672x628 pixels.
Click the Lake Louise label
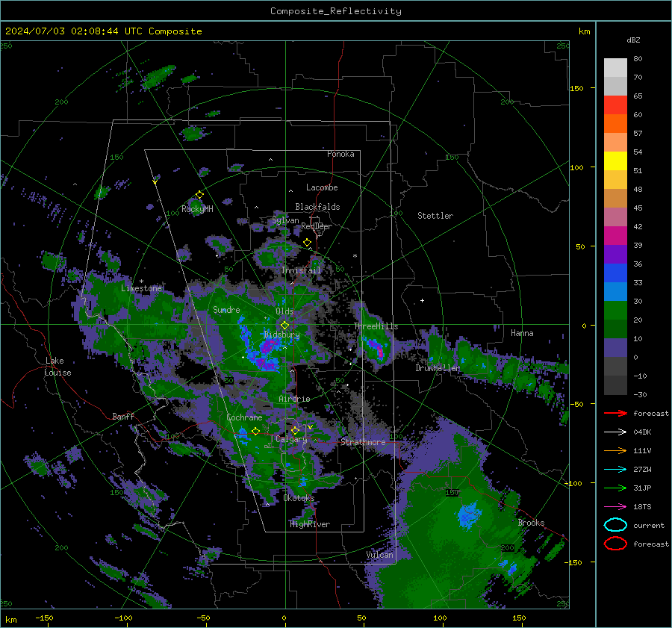(x=57, y=367)
